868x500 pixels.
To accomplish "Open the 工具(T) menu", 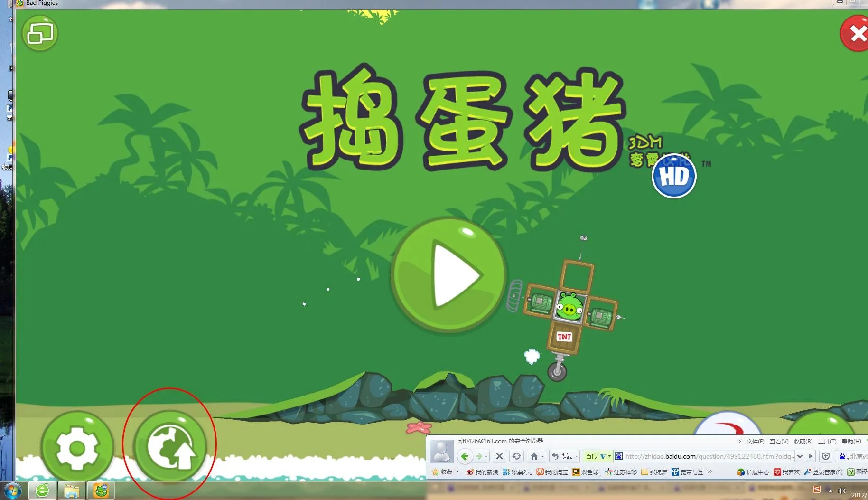I will (827, 441).
